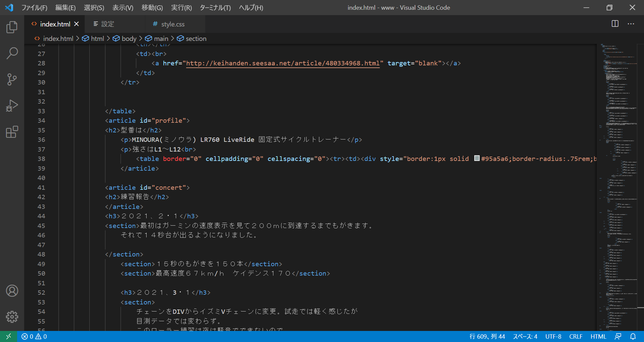Open Source Control view
This screenshot has width=644, height=342.
coord(12,79)
